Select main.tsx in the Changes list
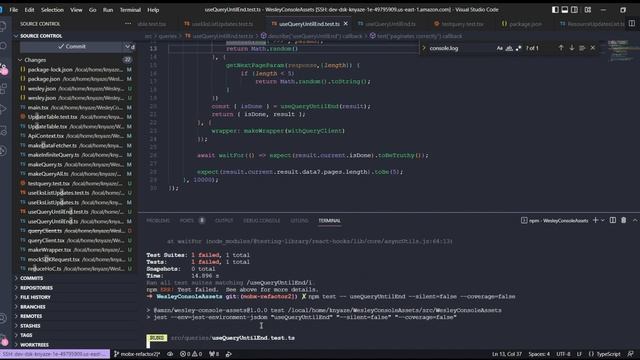This screenshot has height=360, width=640. pos(76,107)
